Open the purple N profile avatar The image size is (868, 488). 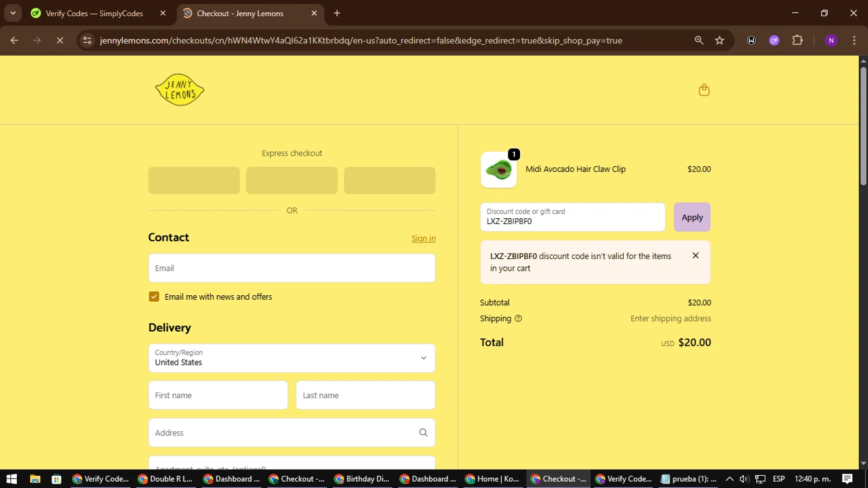click(x=831, y=41)
